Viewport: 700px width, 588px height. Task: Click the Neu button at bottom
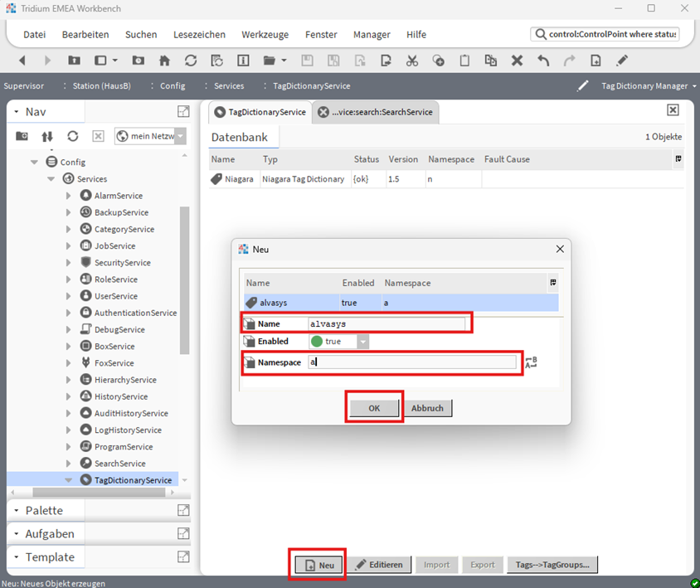tap(318, 565)
